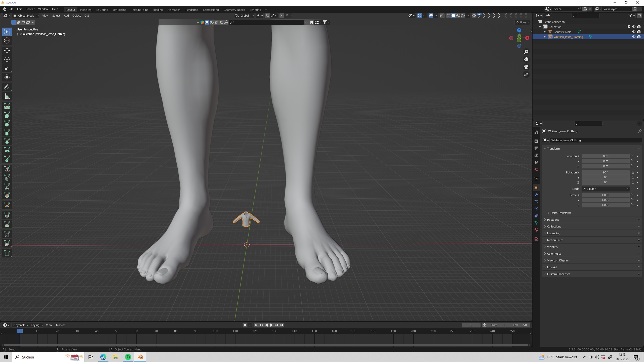Toggle lock on Location X
This screenshot has height=362, width=644.
click(632, 156)
